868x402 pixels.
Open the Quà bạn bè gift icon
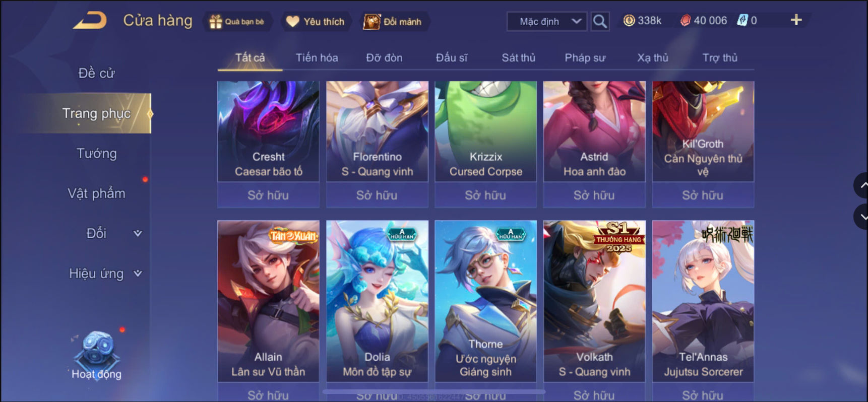237,22
